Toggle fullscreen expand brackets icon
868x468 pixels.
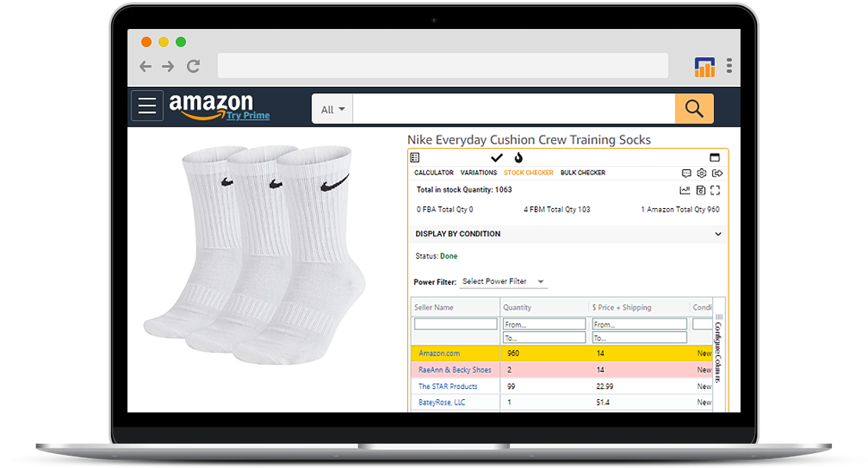(x=716, y=190)
